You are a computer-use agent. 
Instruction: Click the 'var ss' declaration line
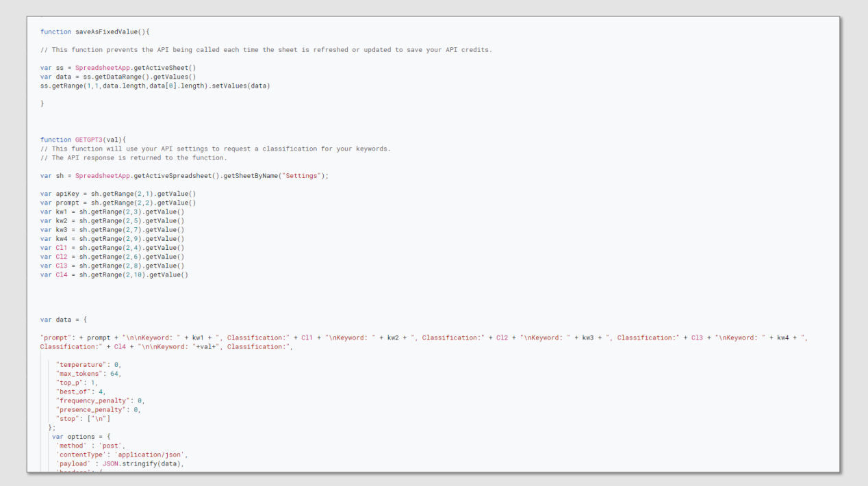118,68
